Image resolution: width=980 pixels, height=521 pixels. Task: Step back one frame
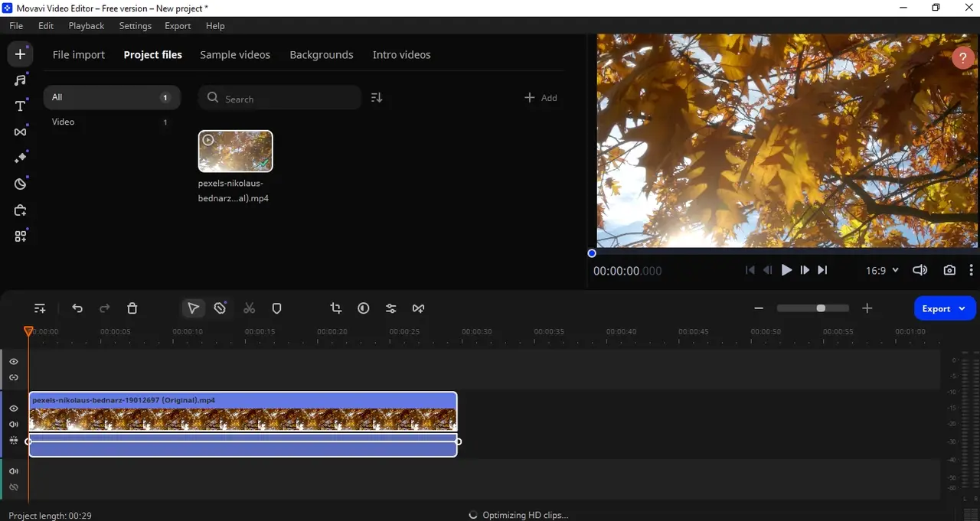point(768,270)
